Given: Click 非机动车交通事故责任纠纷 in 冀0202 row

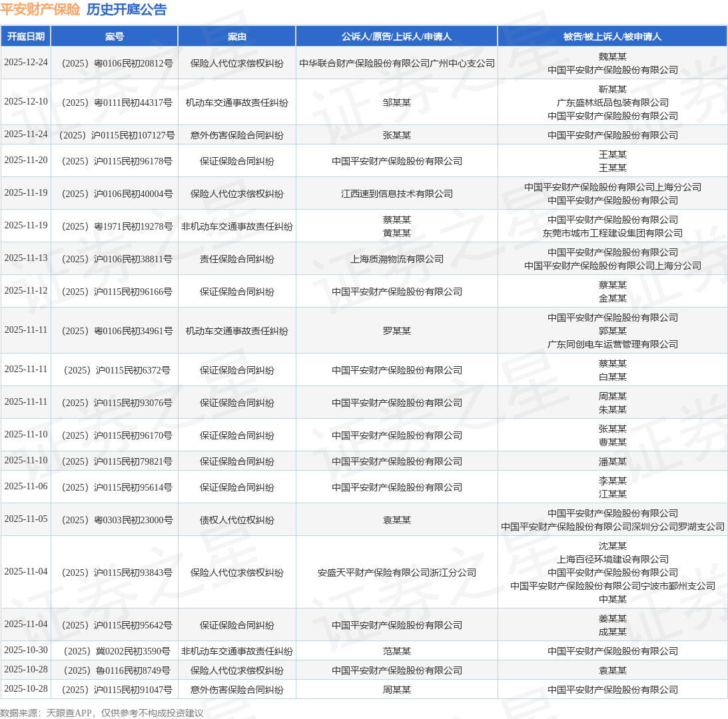Looking at the screenshot, I should click(x=237, y=651).
